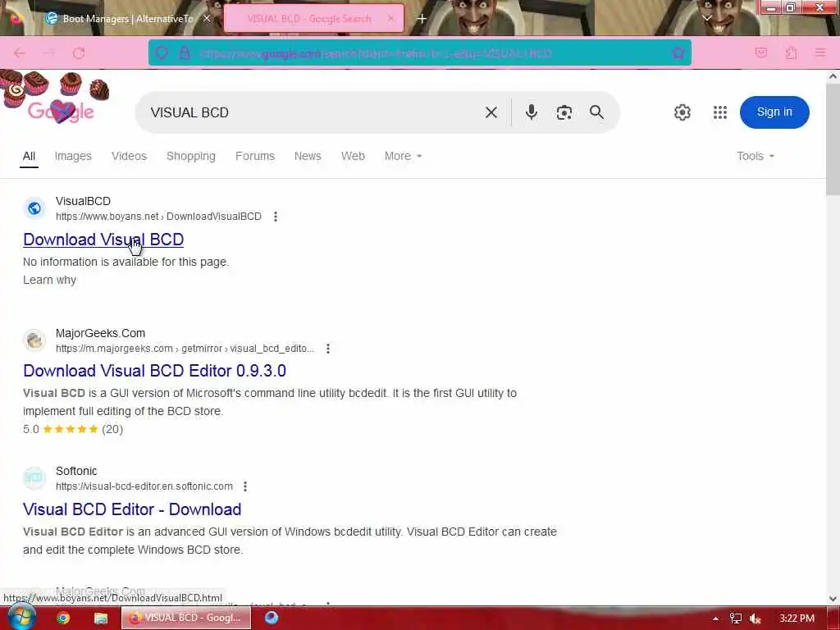840x630 pixels.
Task: Open more options for m.majorgeeks.com result
Action: [x=328, y=349]
